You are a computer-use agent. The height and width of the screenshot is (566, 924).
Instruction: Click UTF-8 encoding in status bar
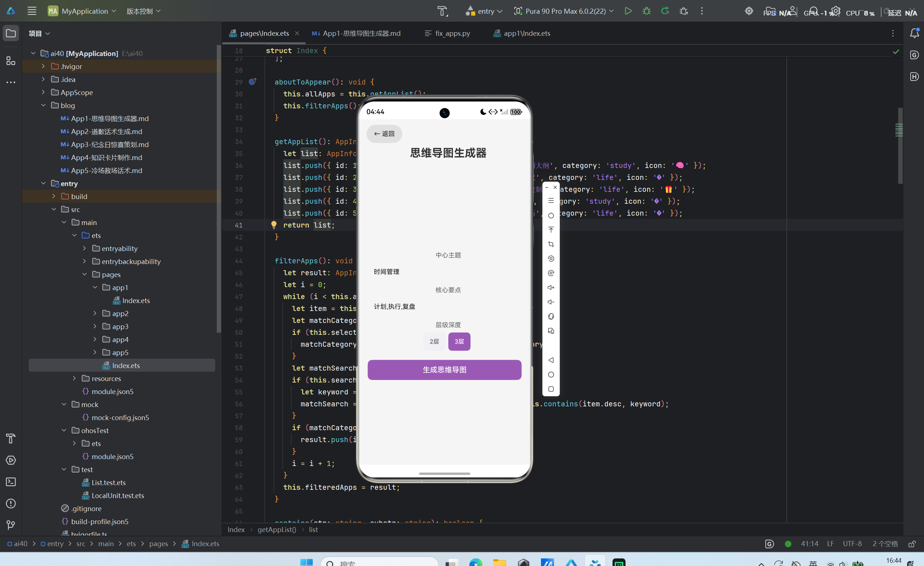852,544
